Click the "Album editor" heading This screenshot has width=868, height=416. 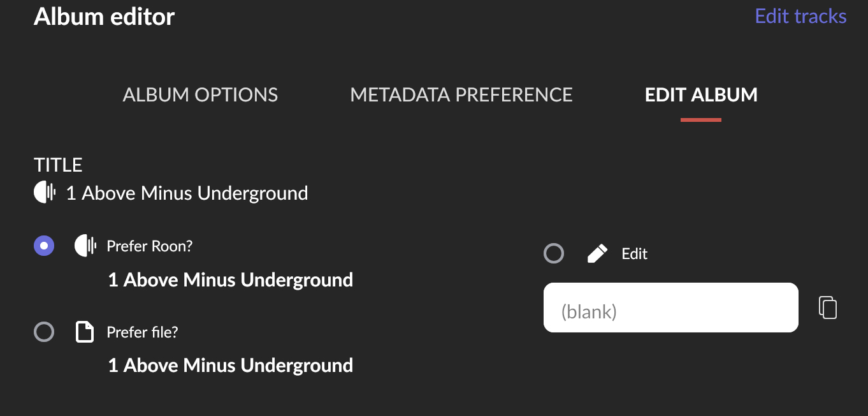pyautogui.click(x=104, y=17)
